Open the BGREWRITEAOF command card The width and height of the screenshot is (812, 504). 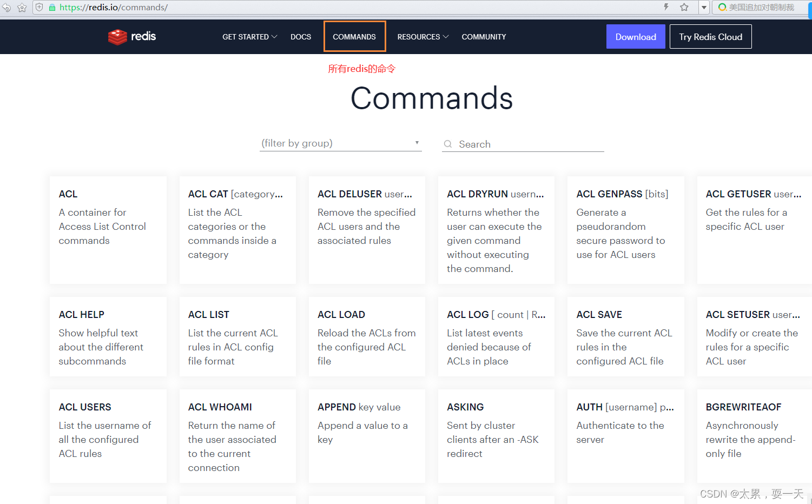pos(755,436)
